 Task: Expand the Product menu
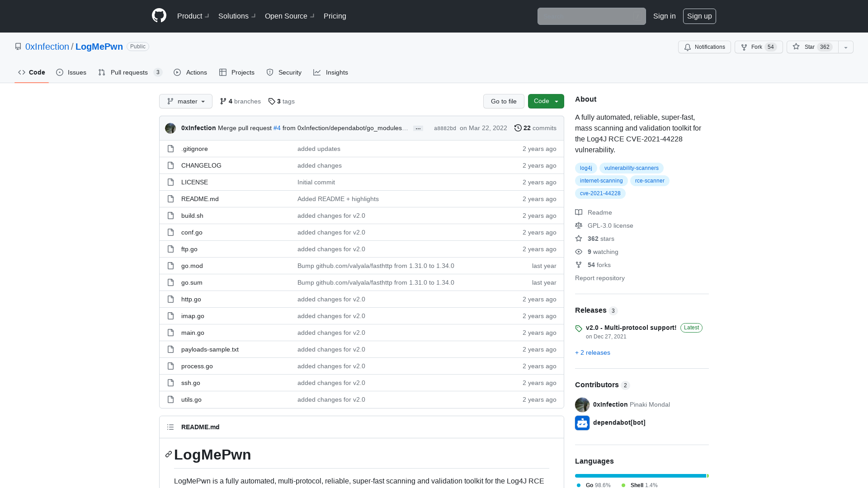193,16
